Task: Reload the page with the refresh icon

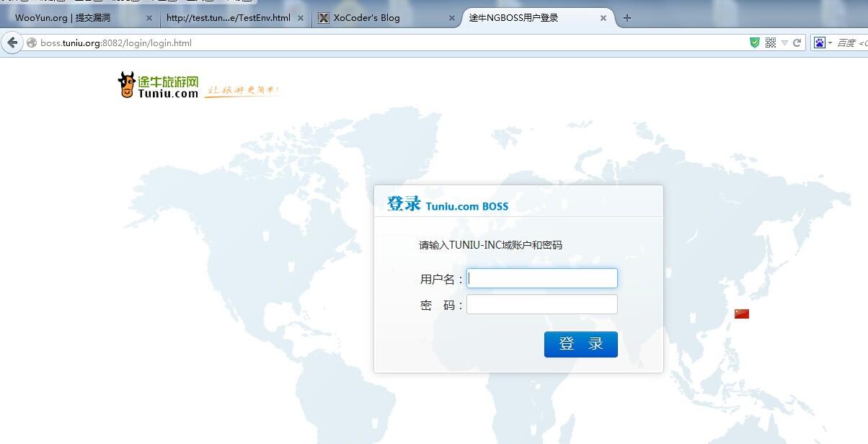Action: 797,43
